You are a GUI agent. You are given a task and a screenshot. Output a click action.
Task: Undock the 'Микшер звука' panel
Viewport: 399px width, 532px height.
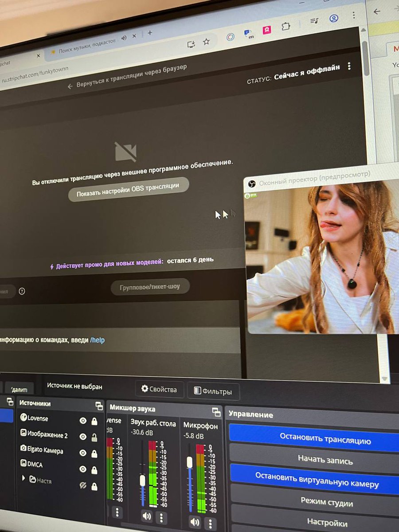tap(216, 412)
